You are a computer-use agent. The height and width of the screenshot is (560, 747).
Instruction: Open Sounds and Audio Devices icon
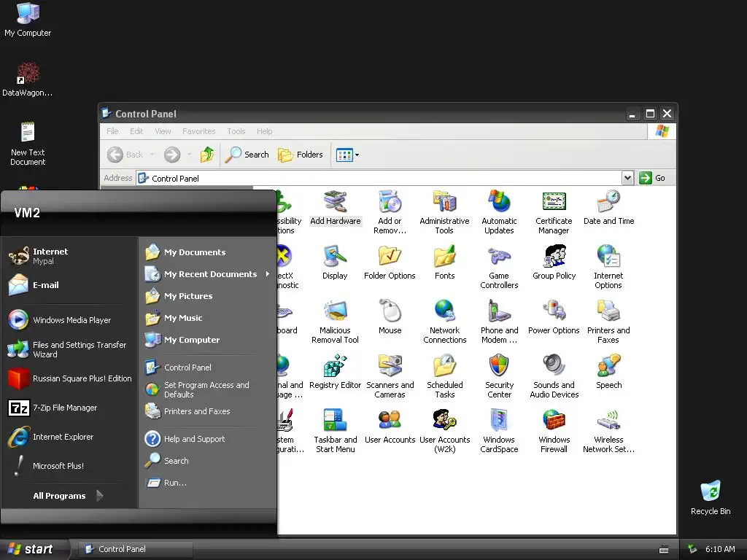(x=554, y=377)
